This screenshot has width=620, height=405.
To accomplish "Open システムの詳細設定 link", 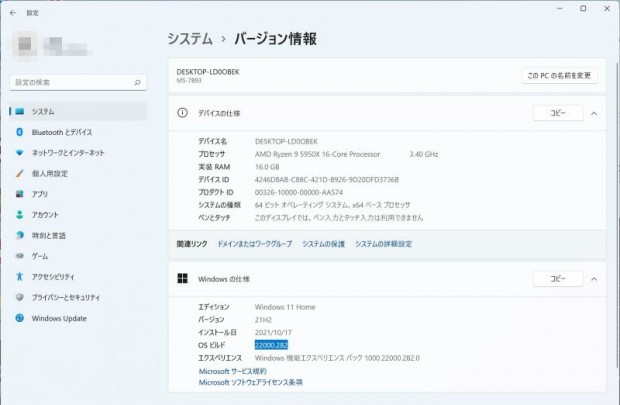I will click(384, 244).
